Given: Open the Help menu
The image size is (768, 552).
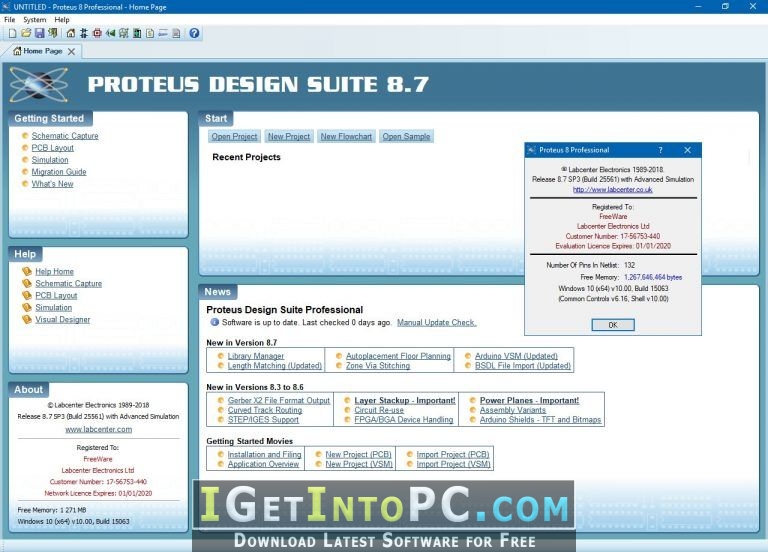Looking at the screenshot, I should click(62, 20).
